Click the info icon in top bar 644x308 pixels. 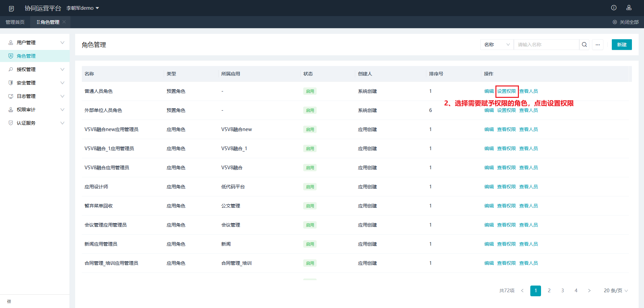click(614, 8)
